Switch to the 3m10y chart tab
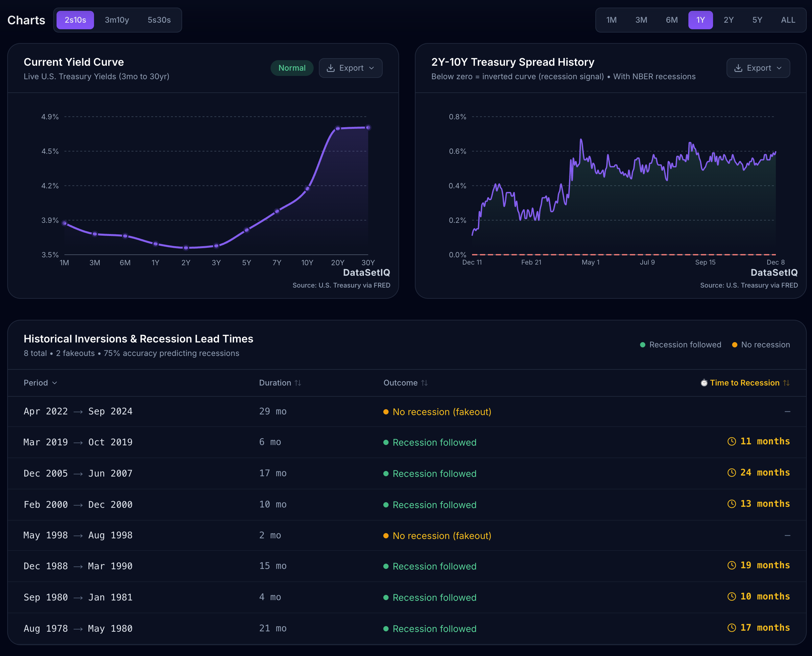This screenshot has height=656, width=812. click(x=117, y=20)
